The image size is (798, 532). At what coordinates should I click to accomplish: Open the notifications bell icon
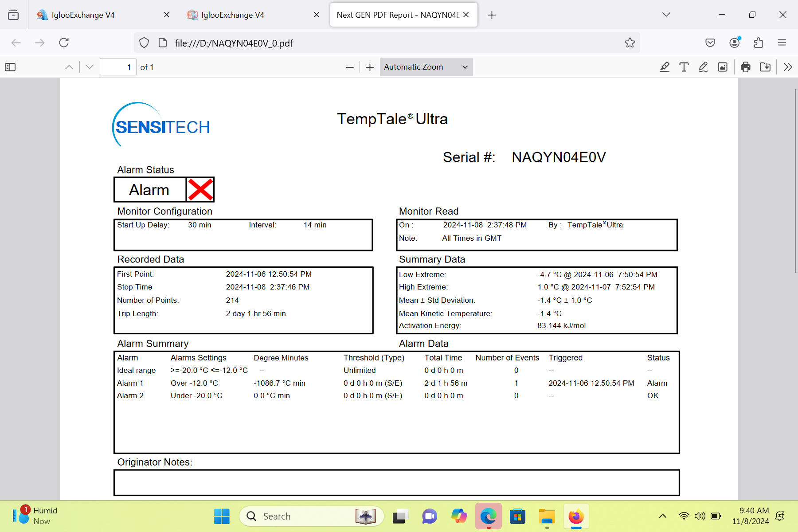pos(780,516)
